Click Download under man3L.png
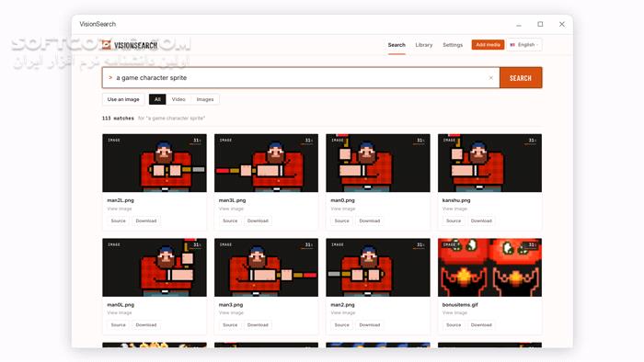 (258, 221)
